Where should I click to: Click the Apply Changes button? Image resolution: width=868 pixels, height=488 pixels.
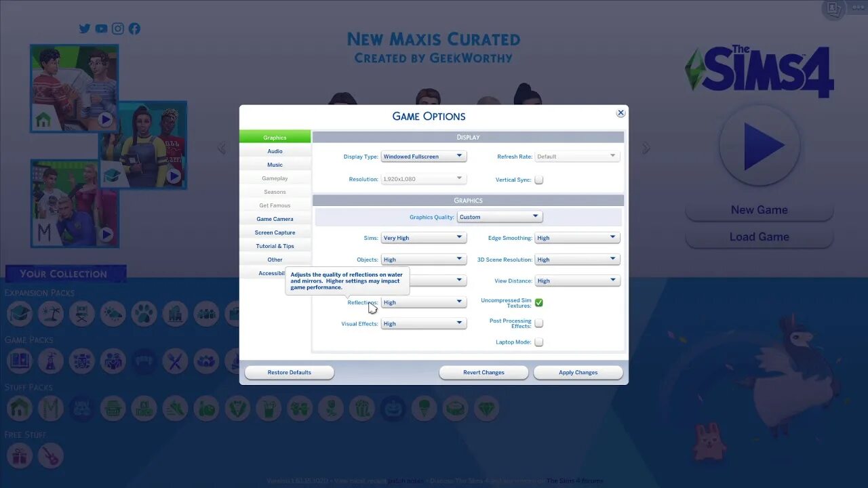point(578,372)
